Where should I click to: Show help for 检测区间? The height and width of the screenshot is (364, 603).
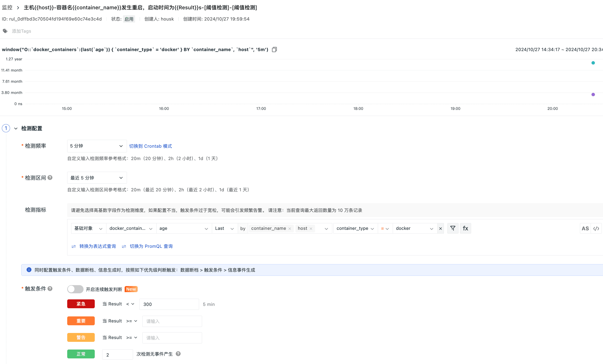pyautogui.click(x=50, y=178)
